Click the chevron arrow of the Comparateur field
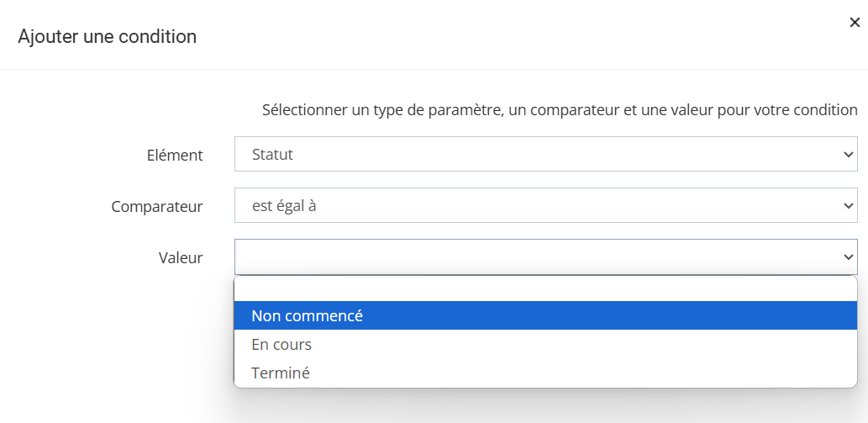Image resolution: width=868 pixels, height=423 pixels. (x=847, y=205)
